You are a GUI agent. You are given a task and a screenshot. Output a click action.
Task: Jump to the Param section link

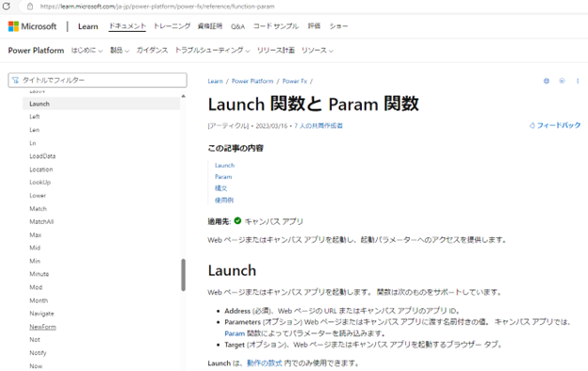coord(223,177)
